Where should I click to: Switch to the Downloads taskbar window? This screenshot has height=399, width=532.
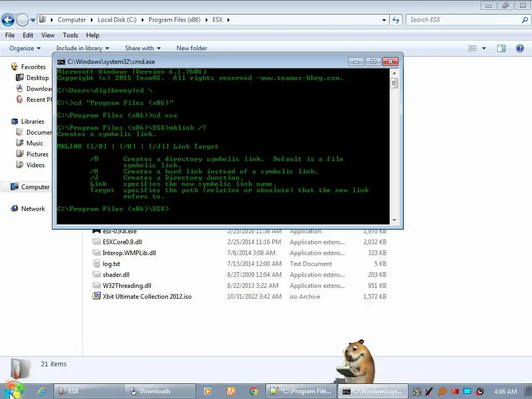[x=160, y=391]
